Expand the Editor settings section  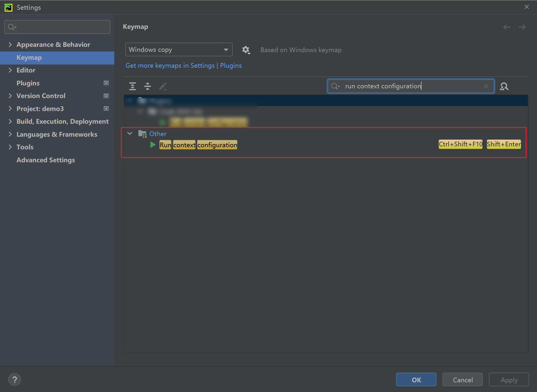click(x=10, y=70)
